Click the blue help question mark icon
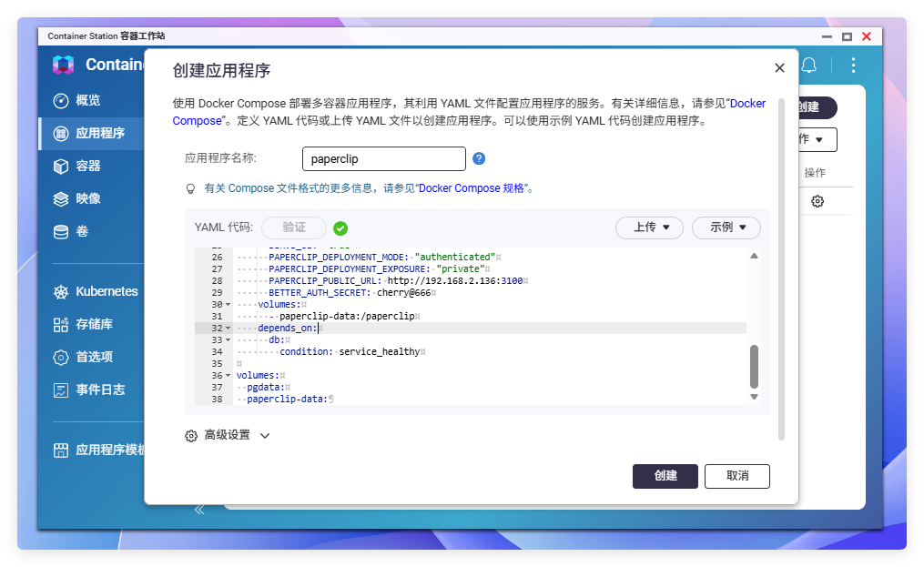Screen dimensions: 924x567 [479, 158]
